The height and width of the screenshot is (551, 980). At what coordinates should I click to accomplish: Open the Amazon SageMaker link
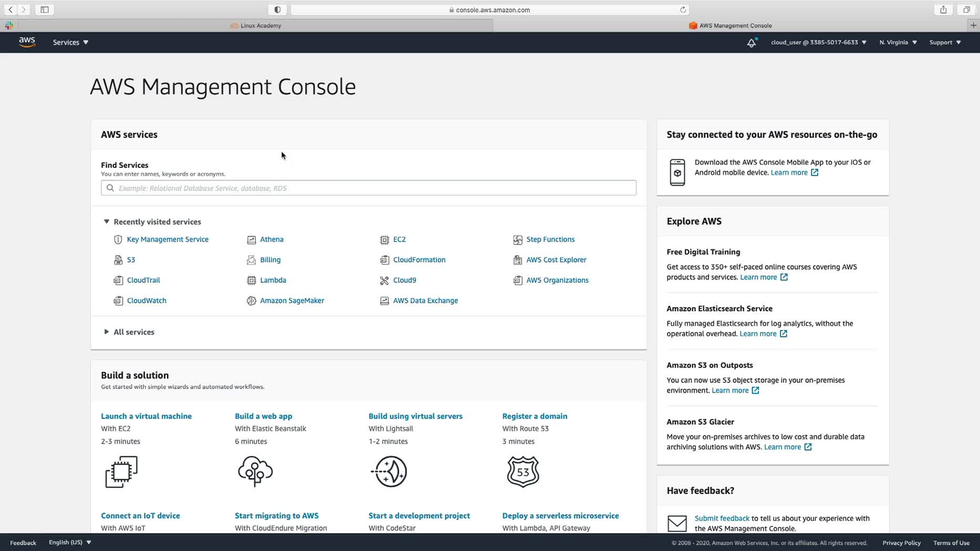click(x=292, y=301)
